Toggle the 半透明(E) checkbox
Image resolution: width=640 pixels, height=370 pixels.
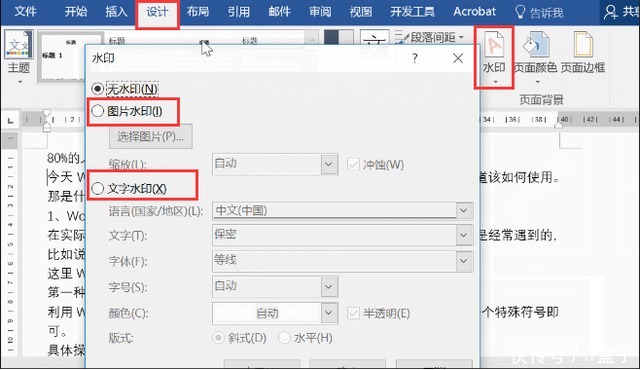[x=353, y=313]
